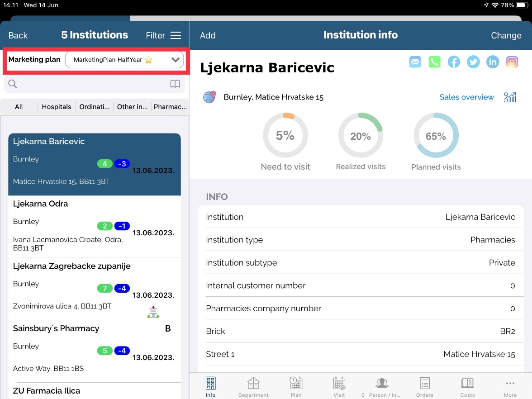Open the Twitter profile icon
The width and height of the screenshot is (532, 399).
tap(473, 62)
